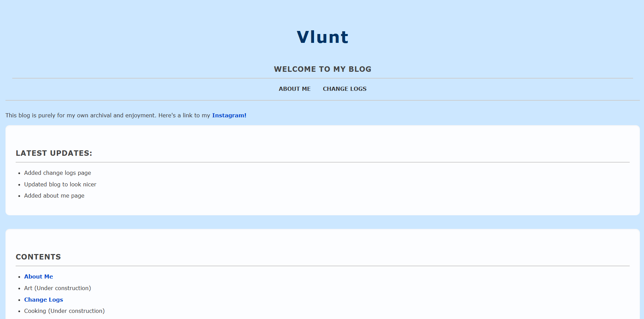Open the Change Logs page from navigation
The width and height of the screenshot is (644, 319).
click(x=344, y=89)
